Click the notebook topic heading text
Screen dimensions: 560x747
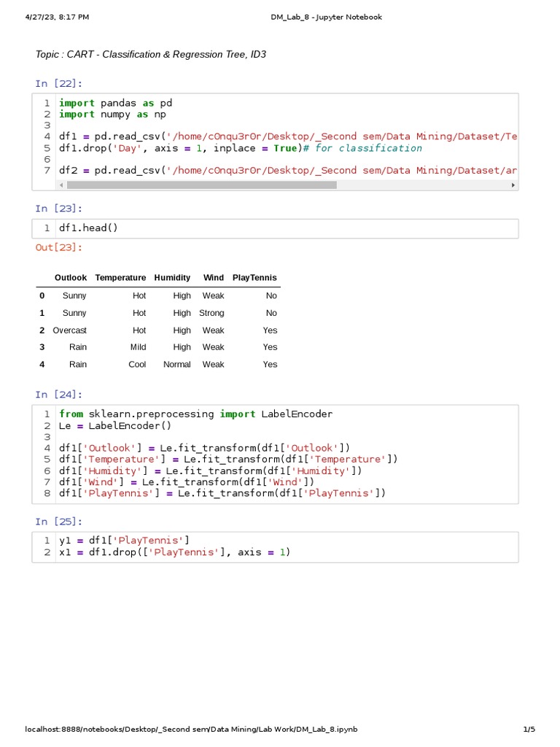(x=150, y=54)
